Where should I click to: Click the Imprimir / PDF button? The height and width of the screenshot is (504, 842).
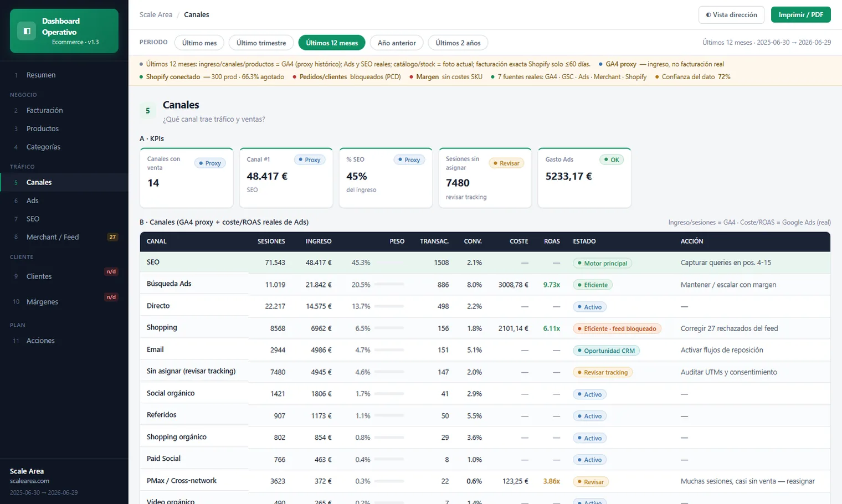800,15
